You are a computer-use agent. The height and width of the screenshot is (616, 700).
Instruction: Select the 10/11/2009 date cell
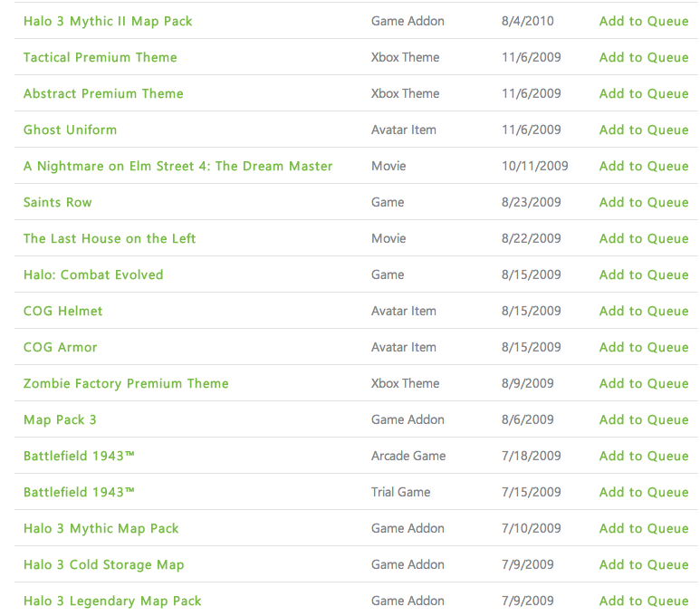point(534,166)
